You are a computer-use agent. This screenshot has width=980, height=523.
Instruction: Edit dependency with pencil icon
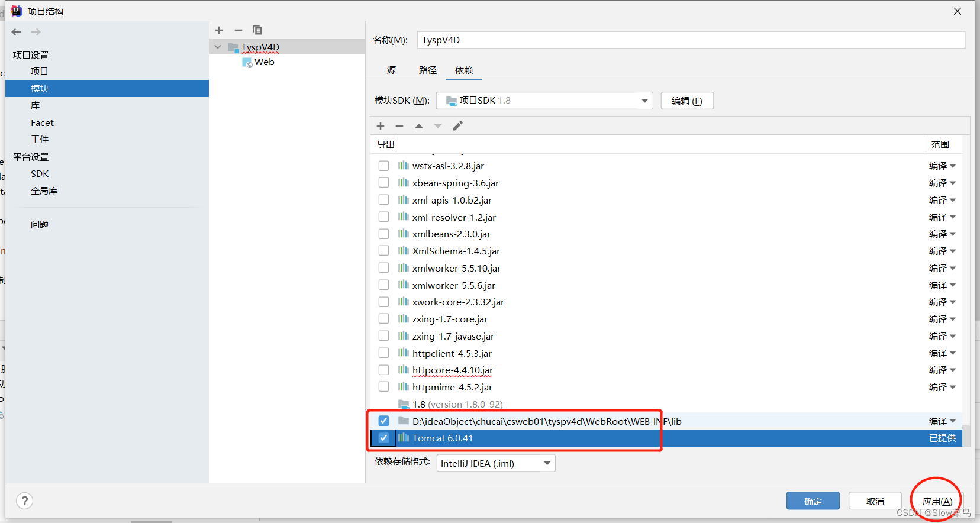click(457, 126)
